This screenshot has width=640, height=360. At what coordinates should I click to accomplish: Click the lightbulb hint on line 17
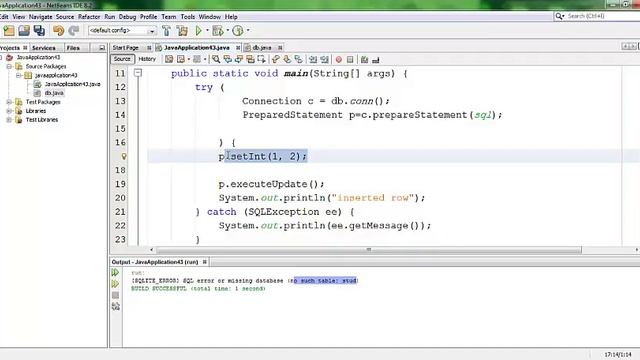(124, 156)
